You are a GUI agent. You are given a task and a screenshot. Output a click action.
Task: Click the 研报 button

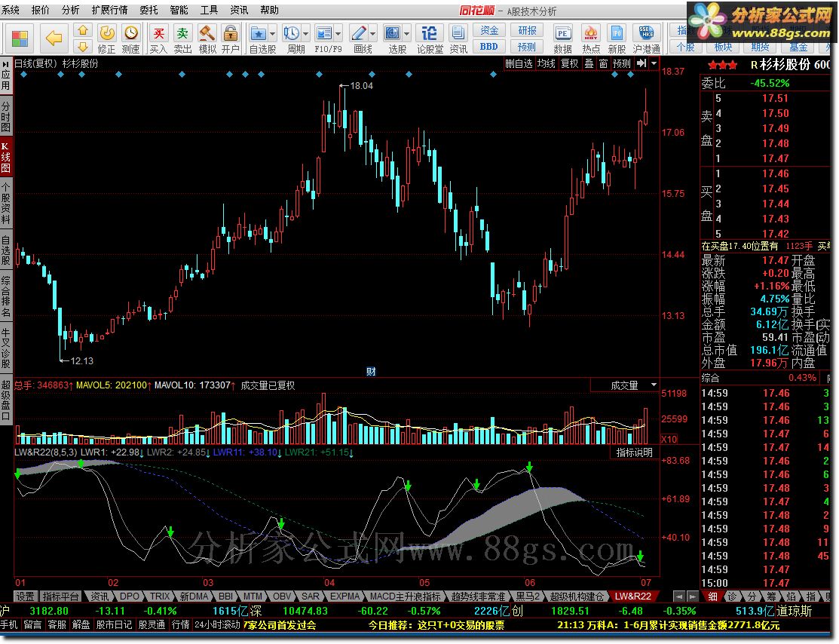527,30
